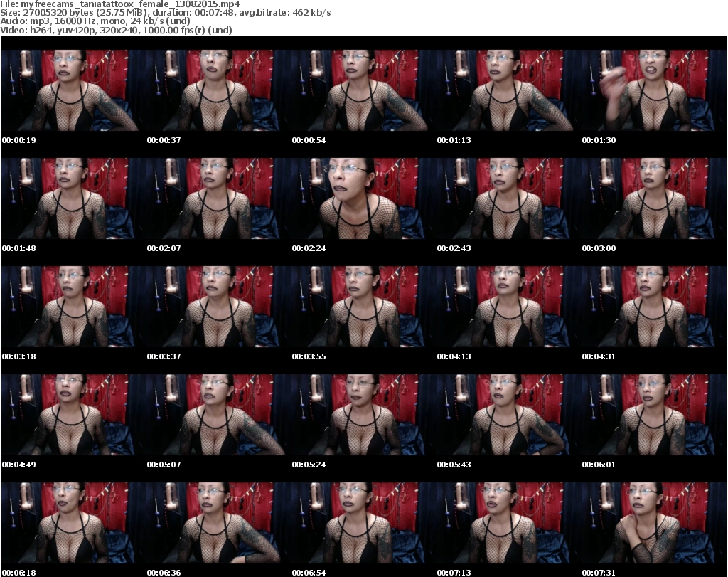Screen dimensions: 728x577
Task: Click the 'Video: h264, yuv420p' header line
Action: (116, 30)
